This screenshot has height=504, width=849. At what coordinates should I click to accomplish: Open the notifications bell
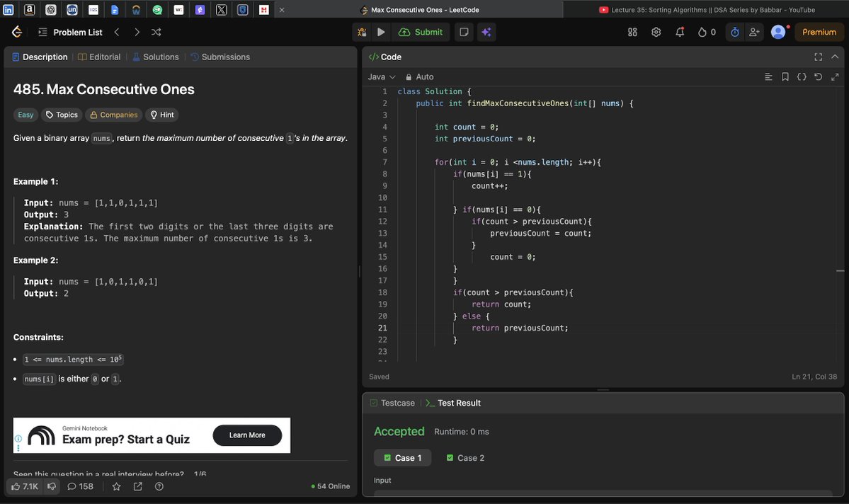coord(680,32)
